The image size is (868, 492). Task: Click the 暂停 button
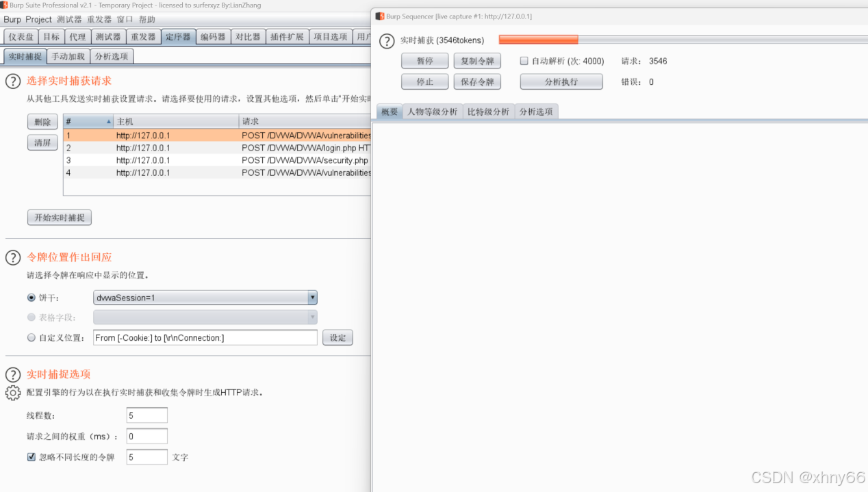pos(425,61)
